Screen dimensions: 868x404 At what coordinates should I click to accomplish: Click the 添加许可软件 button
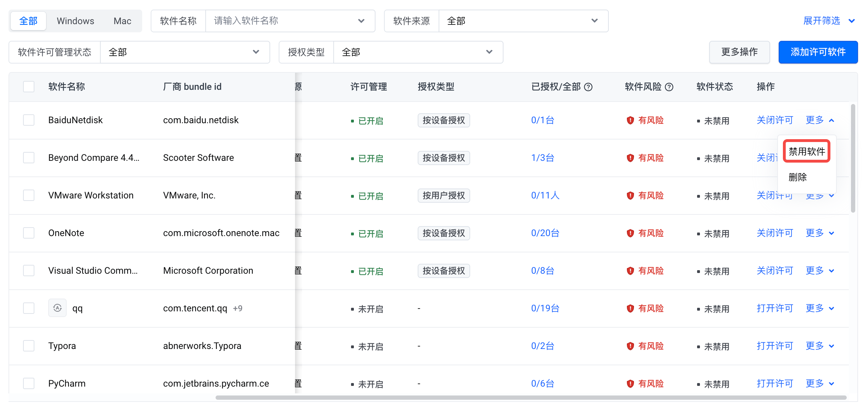pyautogui.click(x=818, y=52)
